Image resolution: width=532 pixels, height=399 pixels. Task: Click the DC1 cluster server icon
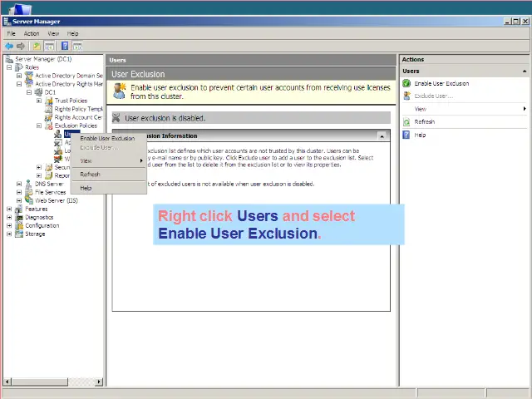(39, 92)
